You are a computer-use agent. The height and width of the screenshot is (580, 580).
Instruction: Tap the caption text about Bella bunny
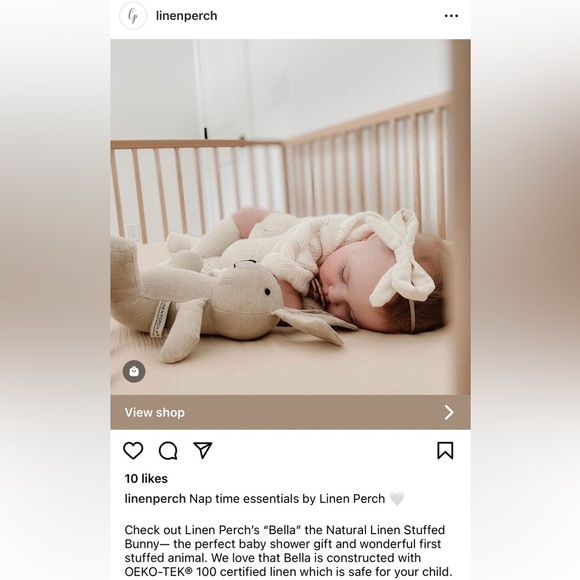tap(288, 550)
